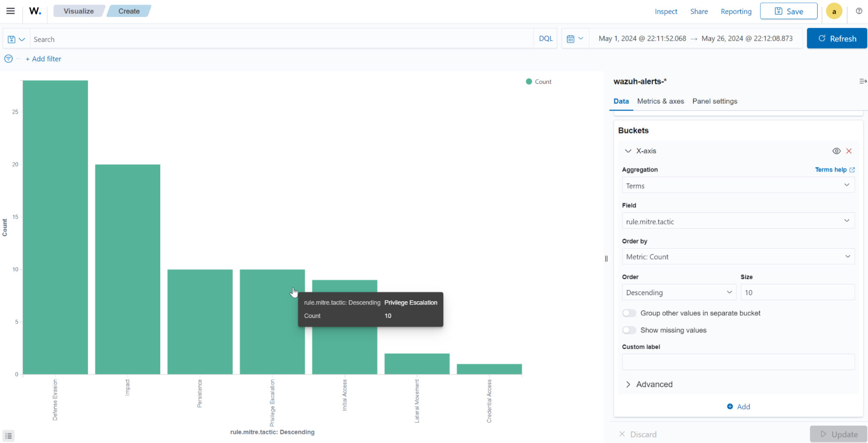The image size is (868, 443).
Task: Click the Search query input field
Action: [174, 39]
